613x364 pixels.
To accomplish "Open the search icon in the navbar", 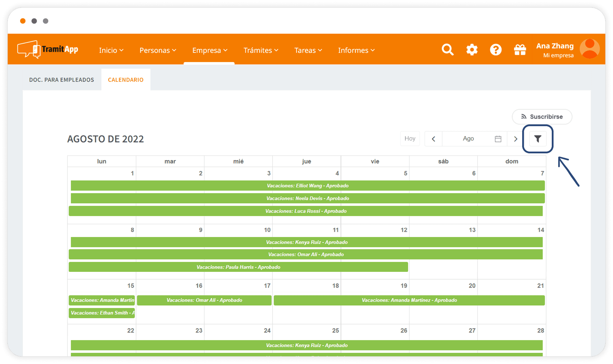I will pos(447,50).
